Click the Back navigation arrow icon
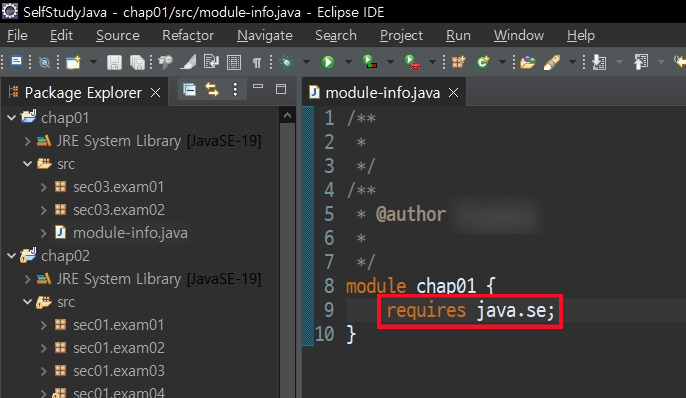686x398 pixels. click(x=680, y=63)
